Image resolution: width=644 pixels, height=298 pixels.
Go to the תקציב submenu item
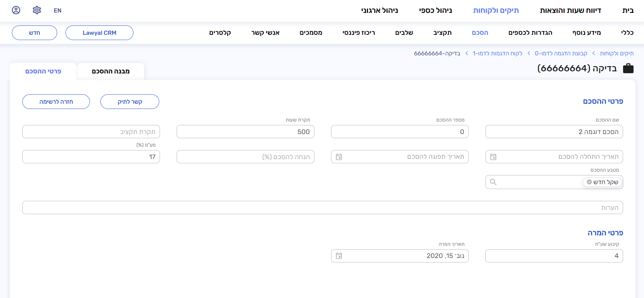coord(442,33)
